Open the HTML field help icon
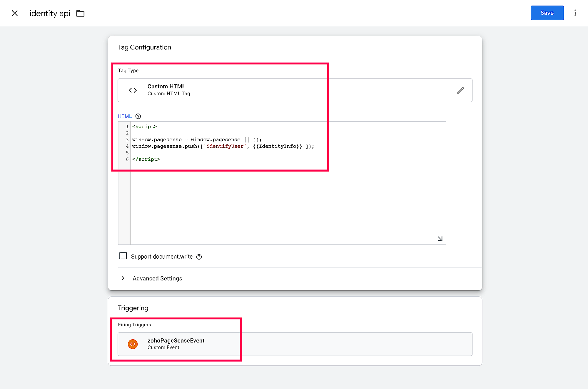 coord(138,116)
